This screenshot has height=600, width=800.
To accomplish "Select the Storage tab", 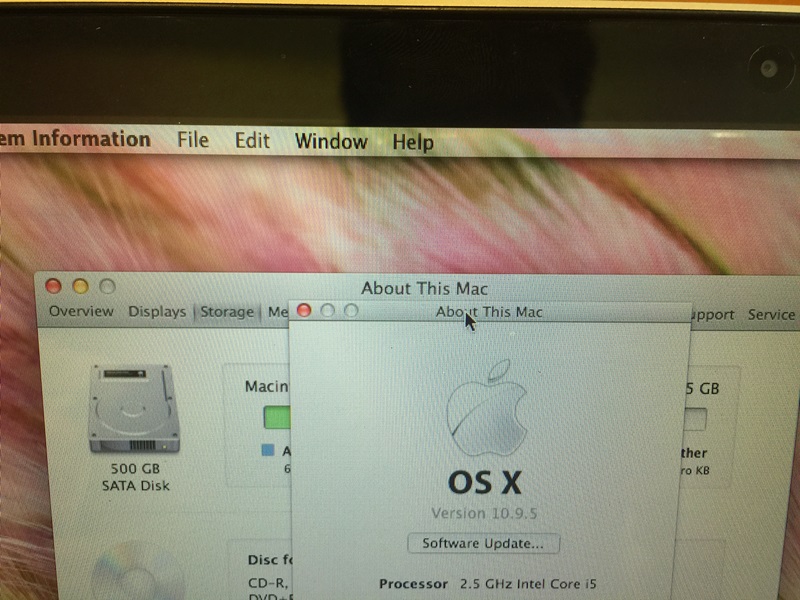I will pos(227,312).
